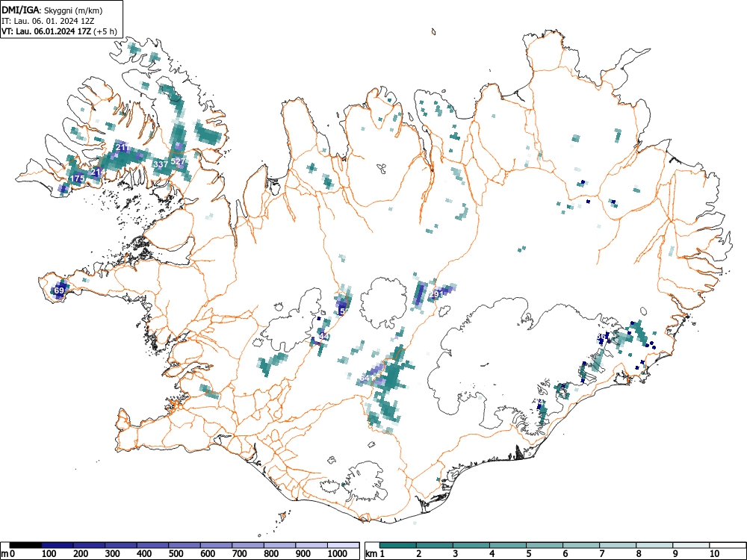Click the 6–7 km legend swatch
This screenshot has height=560, width=747.
click(581, 545)
